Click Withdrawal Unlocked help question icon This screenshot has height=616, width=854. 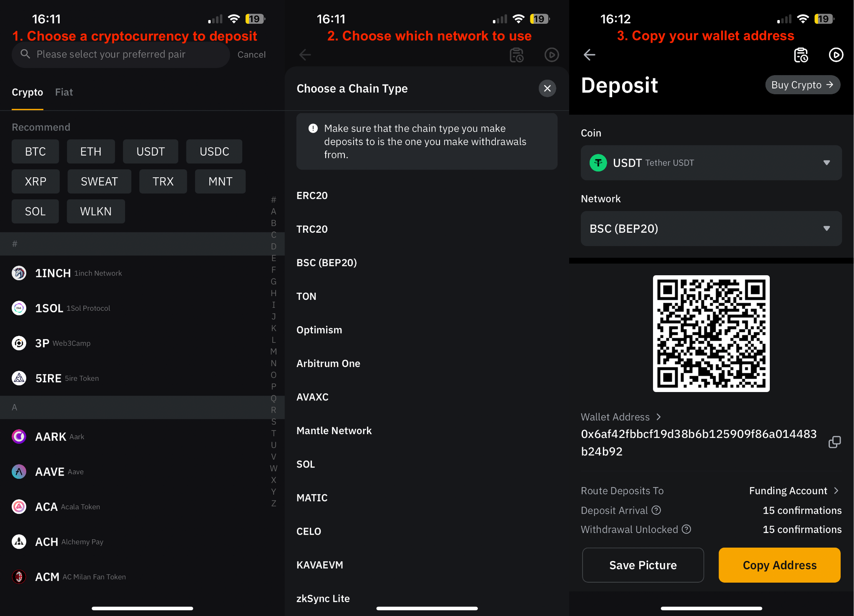[686, 529]
